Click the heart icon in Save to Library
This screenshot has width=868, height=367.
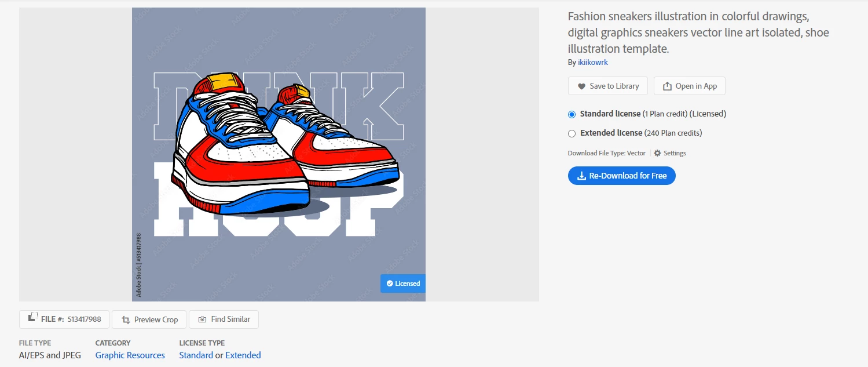coord(581,86)
